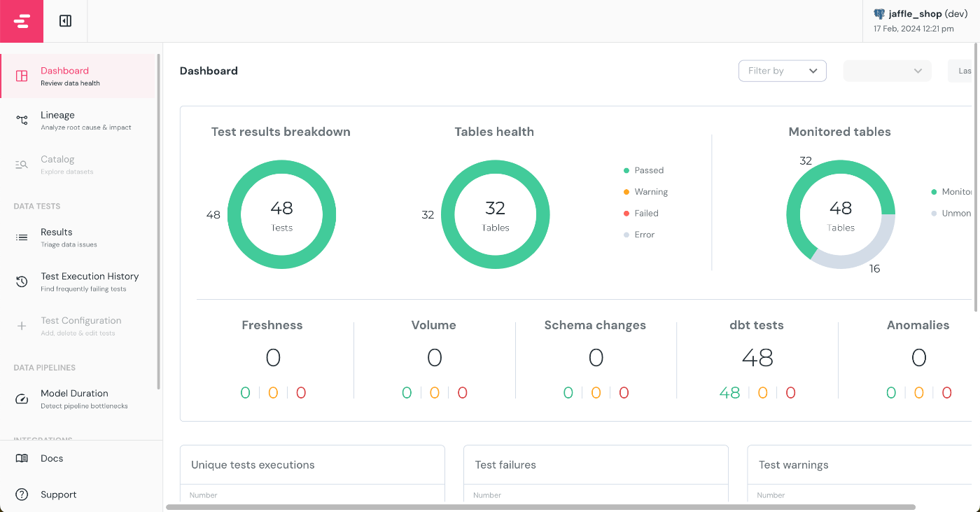980x512 pixels.
Task: Click the Docs book icon
Action: [22, 458]
